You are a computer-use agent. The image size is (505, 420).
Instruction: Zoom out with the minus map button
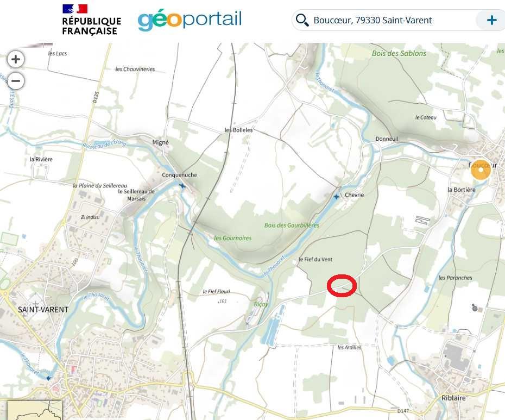point(15,81)
